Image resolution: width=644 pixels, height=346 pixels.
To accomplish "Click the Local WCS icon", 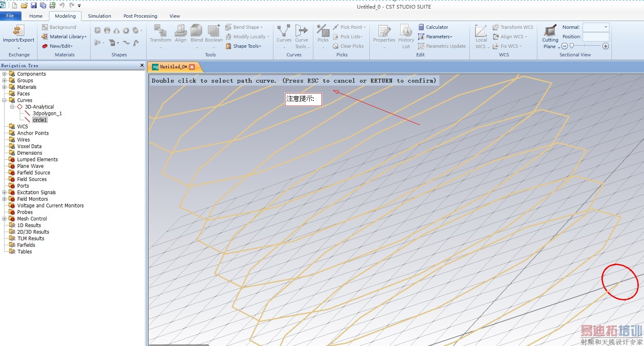I will (x=481, y=30).
